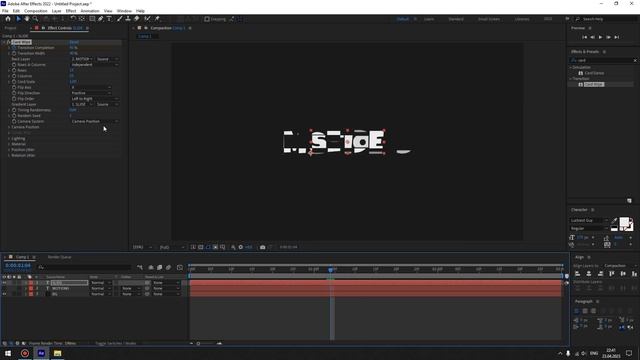The height and width of the screenshot is (360, 640).
Task: Click the eyedropper in Character panel
Action: [614, 221]
